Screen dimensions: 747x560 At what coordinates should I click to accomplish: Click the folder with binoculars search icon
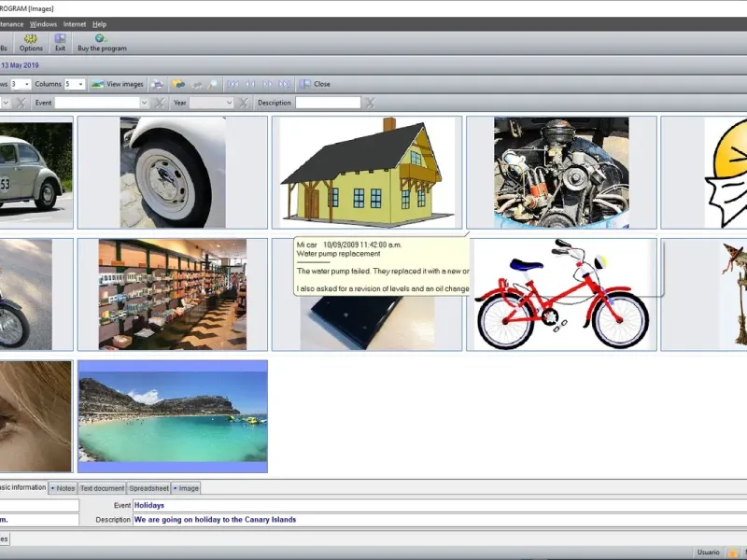point(178,84)
